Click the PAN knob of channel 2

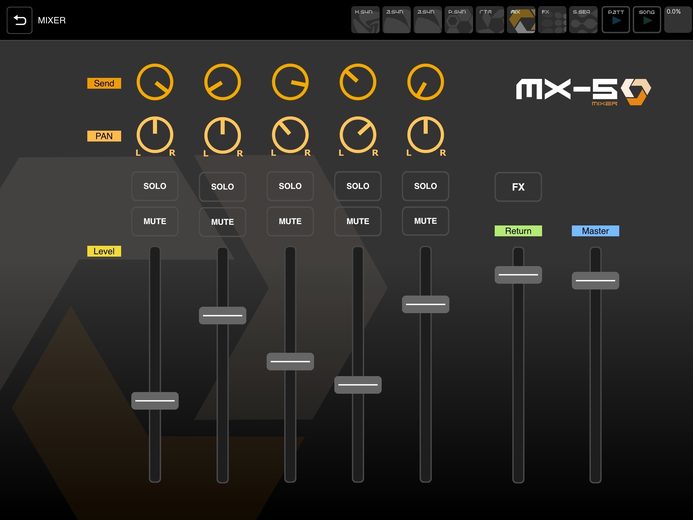pos(222,135)
